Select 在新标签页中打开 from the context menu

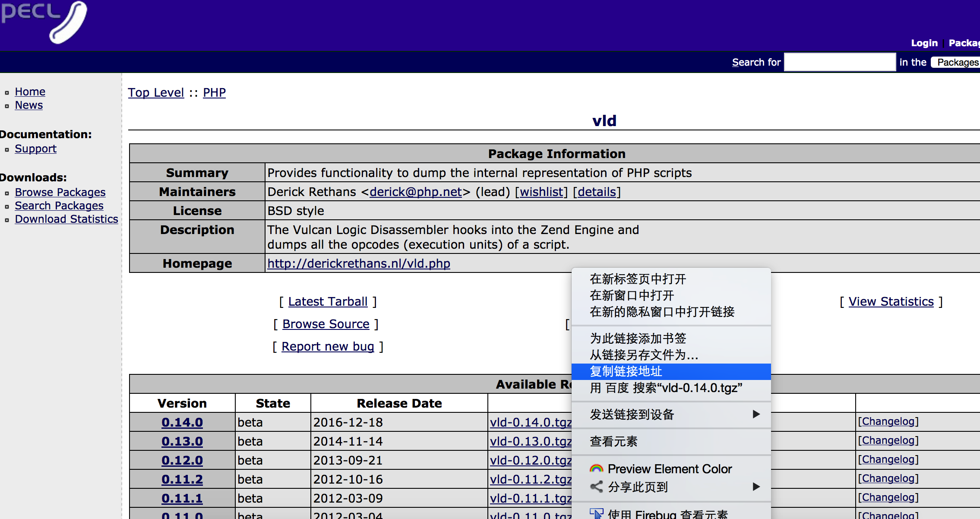coord(671,279)
